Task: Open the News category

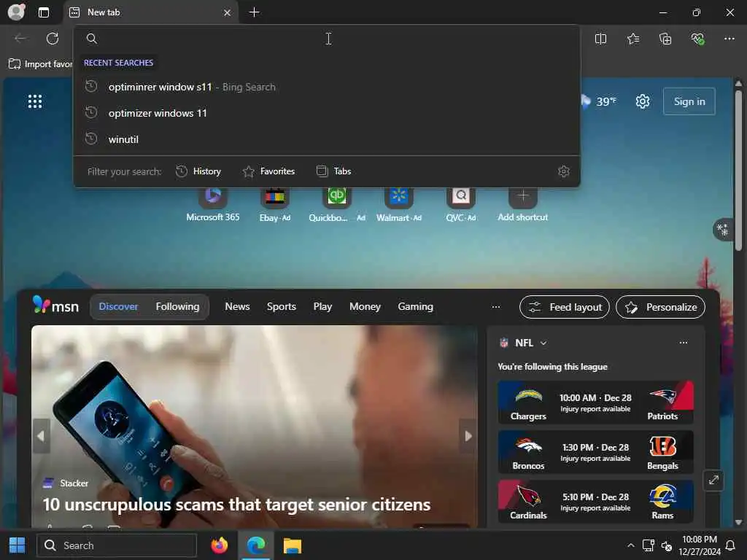Action: point(237,307)
